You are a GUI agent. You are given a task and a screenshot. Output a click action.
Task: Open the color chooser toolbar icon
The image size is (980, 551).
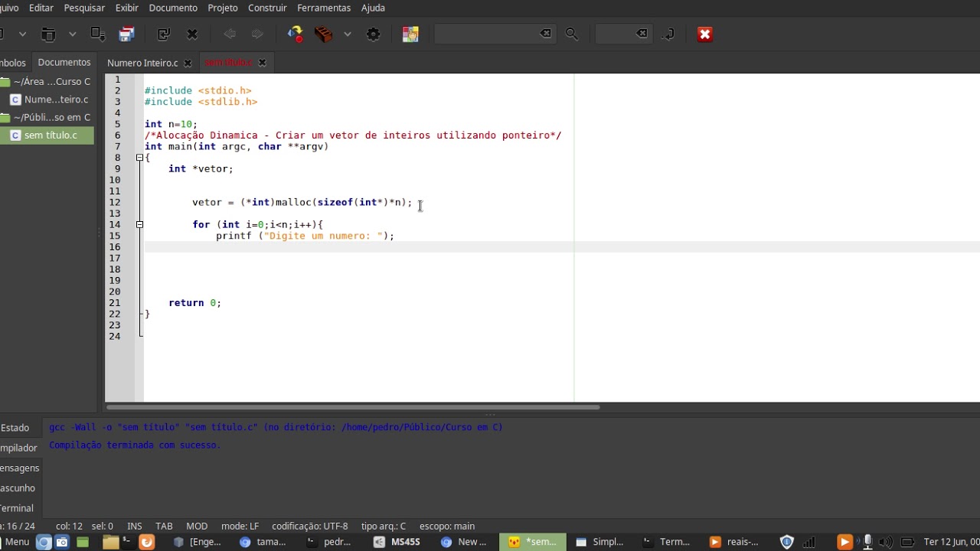pyautogui.click(x=410, y=34)
